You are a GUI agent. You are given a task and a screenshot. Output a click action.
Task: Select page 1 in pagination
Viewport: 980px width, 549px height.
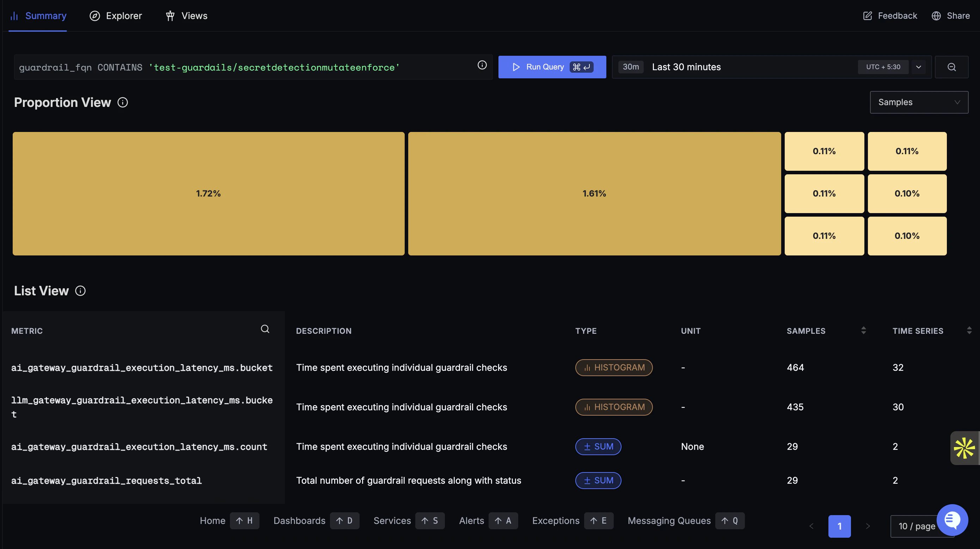tap(840, 526)
